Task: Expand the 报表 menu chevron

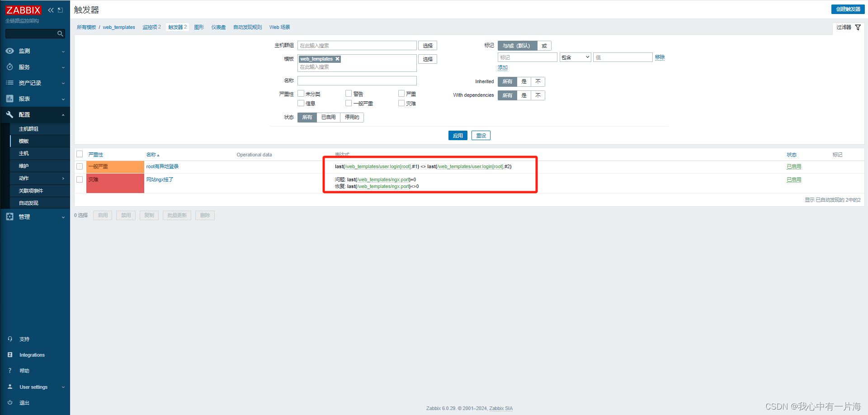Action: [63, 99]
